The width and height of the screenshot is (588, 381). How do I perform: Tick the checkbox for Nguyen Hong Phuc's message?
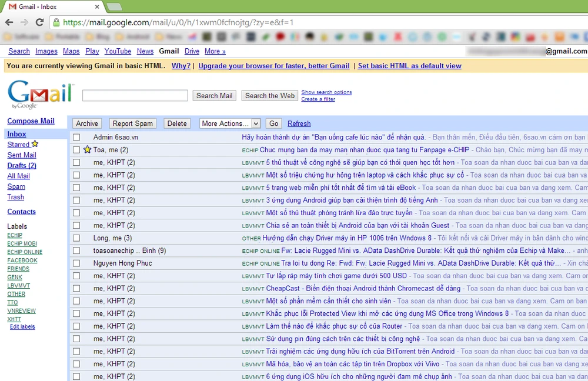click(76, 263)
